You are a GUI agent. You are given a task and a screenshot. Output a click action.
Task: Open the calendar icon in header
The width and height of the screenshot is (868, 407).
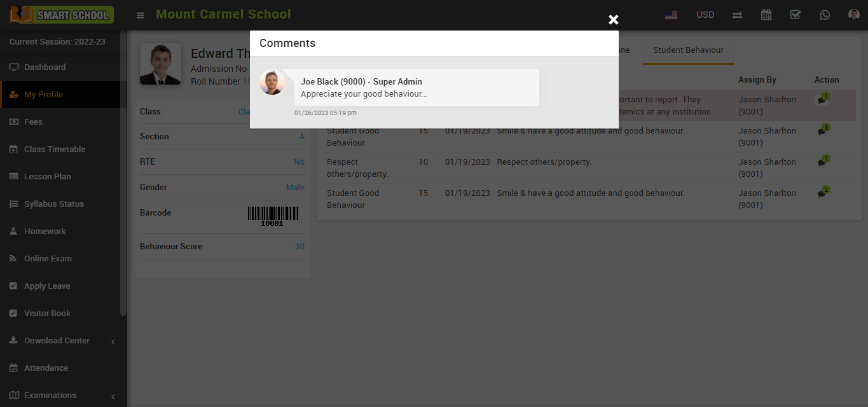[x=766, y=15]
